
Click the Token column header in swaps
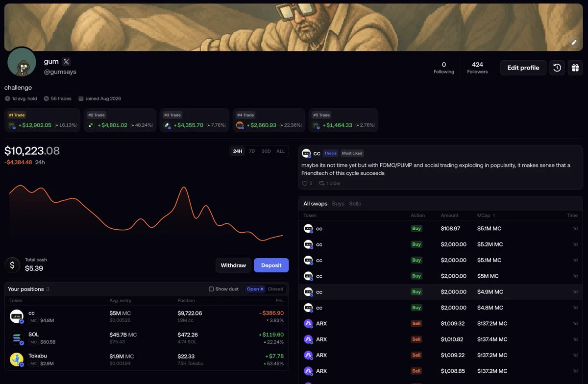pyautogui.click(x=310, y=216)
